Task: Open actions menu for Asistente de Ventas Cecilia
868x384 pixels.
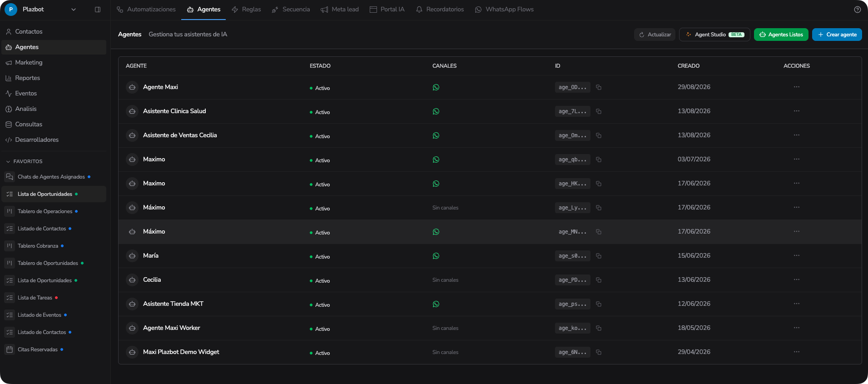Action: [x=797, y=135]
